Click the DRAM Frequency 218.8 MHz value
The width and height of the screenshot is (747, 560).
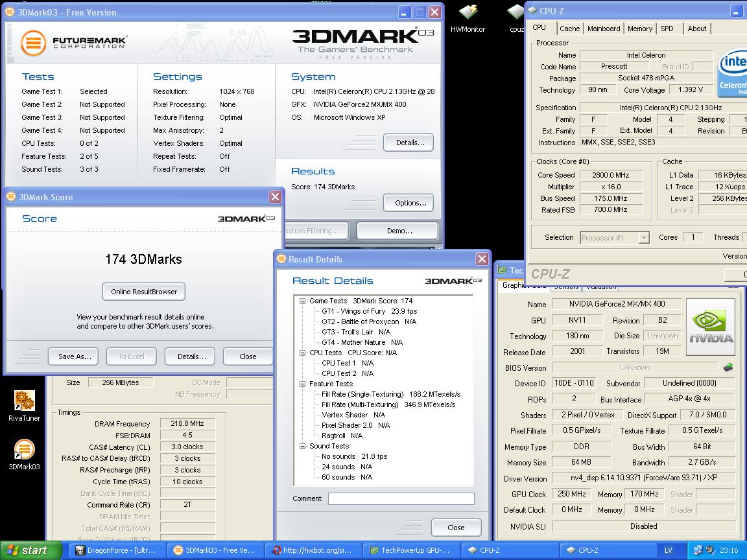pos(187,423)
